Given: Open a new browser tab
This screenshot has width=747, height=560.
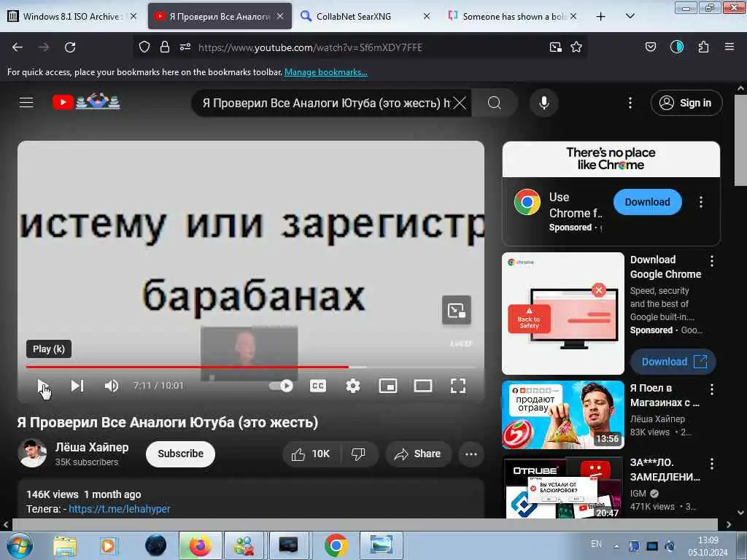Looking at the screenshot, I should click(x=601, y=16).
